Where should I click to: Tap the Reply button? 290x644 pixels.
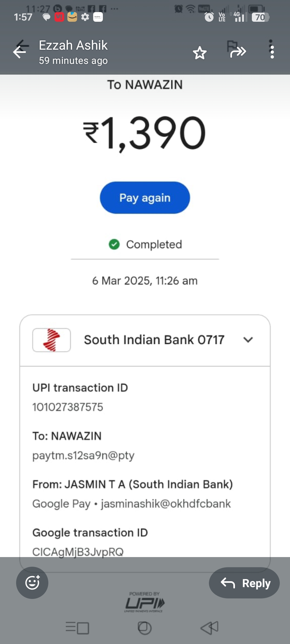[x=244, y=583]
